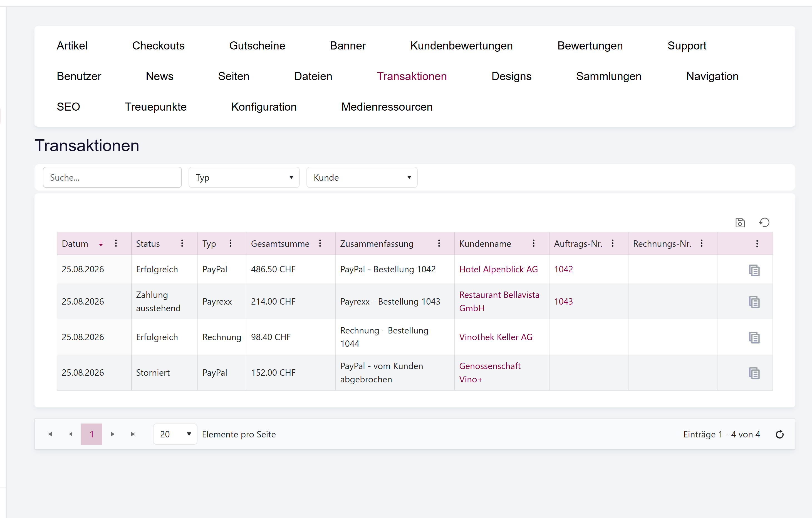Screen dimensions: 812x518
Task: Click details icon for Vinothek Keller AG row
Action: point(754,338)
